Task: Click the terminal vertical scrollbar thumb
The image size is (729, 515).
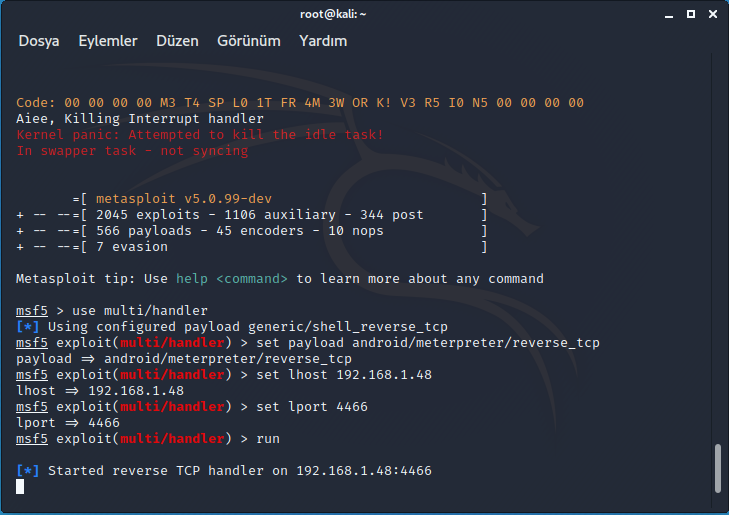Action: tap(718, 469)
